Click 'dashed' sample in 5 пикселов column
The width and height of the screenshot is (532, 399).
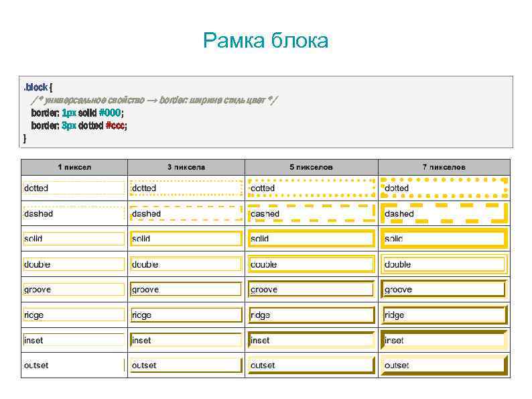coord(312,214)
